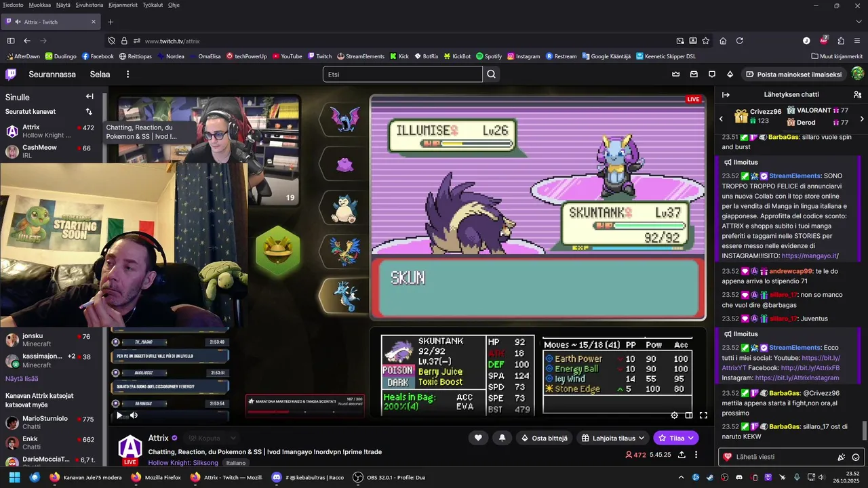The width and height of the screenshot is (868, 488).
Task: Open the Twitch inbox notifications icon
Action: [694, 74]
